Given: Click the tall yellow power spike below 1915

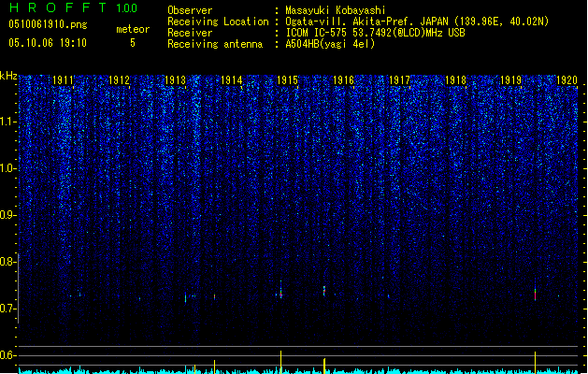Looking at the screenshot, I should coord(280,362).
